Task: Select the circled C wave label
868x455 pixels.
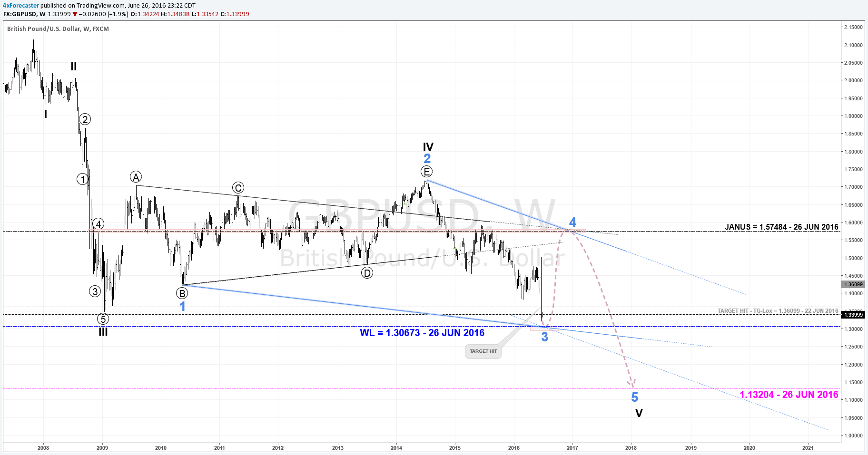Action: [238, 188]
